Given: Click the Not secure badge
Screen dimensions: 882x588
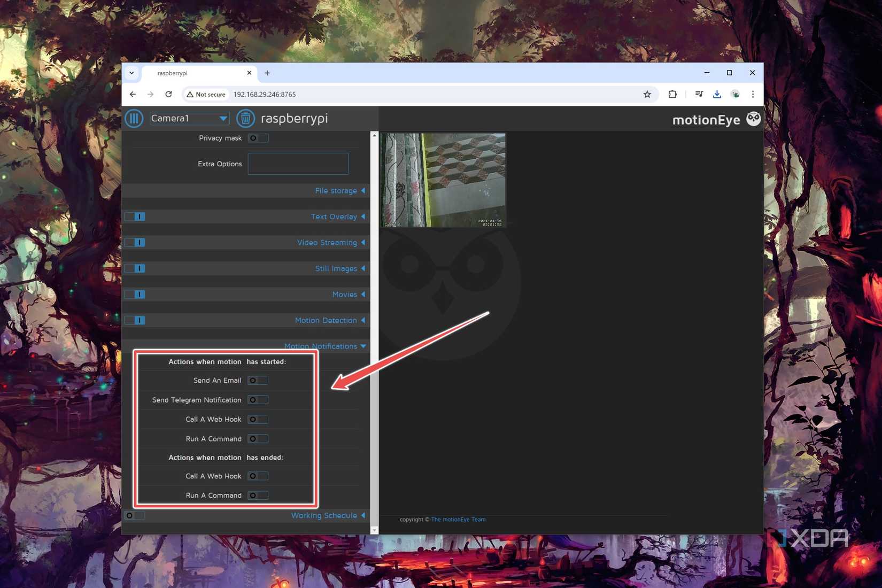Looking at the screenshot, I should coord(206,94).
